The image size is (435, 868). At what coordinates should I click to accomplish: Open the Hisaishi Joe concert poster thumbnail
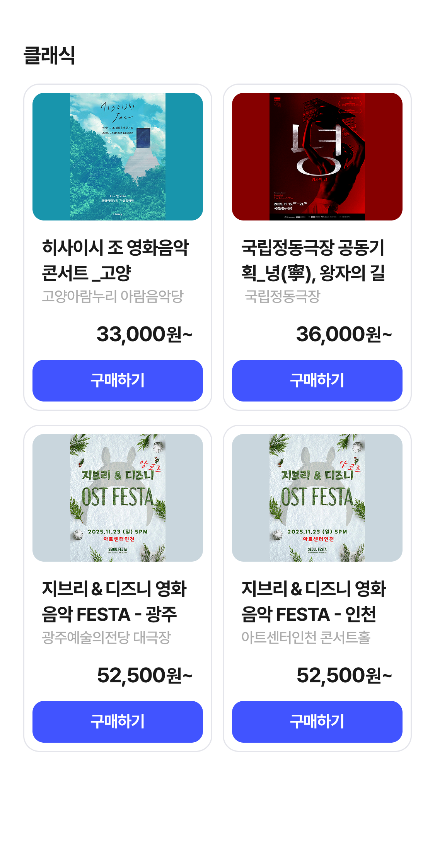pyautogui.click(x=118, y=157)
